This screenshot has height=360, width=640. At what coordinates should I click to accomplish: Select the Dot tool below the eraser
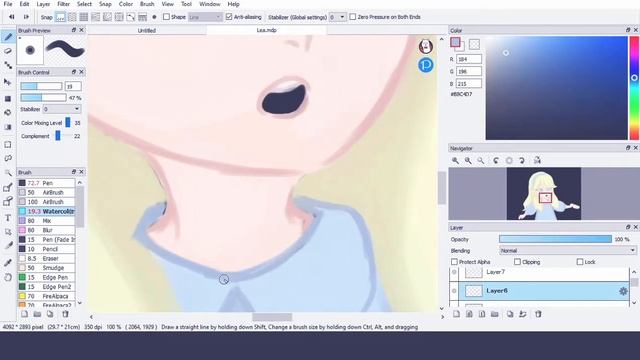(8, 65)
